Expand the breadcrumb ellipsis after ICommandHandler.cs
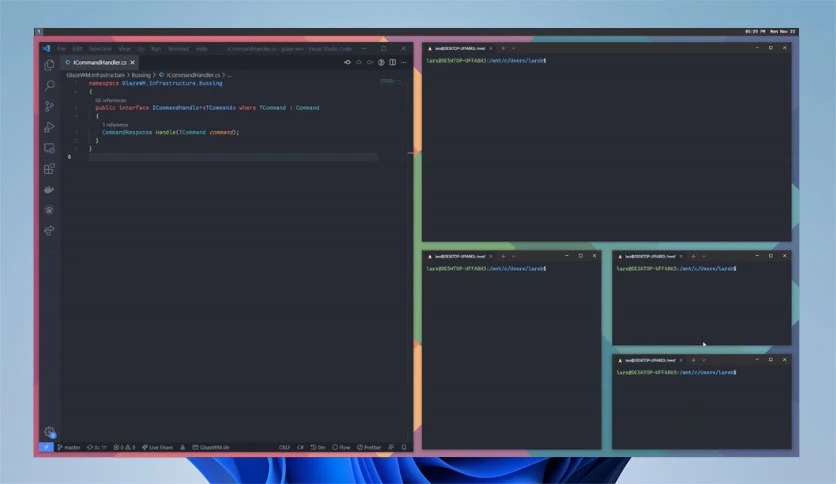The image size is (836, 484). pyautogui.click(x=229, y=75)
